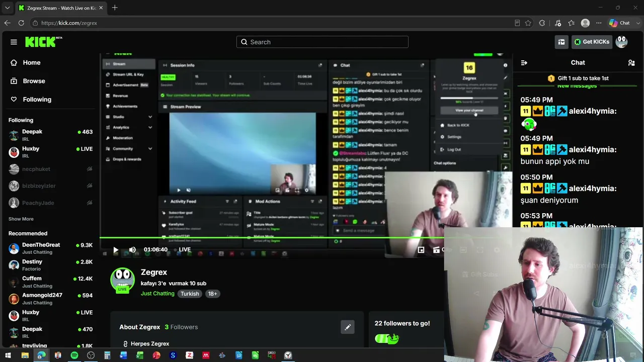The image size is (644, 362).
Task: Open the Edge tab search dropdown
Action: click(7, 8)
